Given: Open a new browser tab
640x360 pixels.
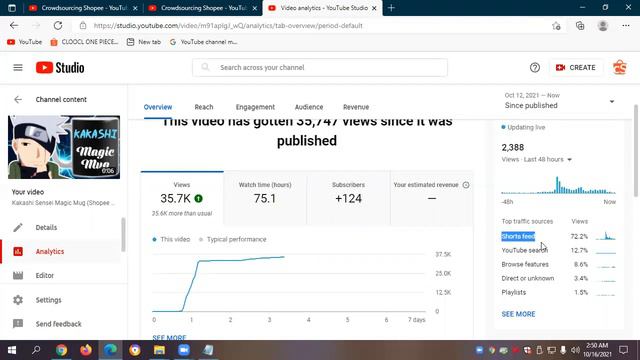Looking at the screenshot, I should click(391, 8).
